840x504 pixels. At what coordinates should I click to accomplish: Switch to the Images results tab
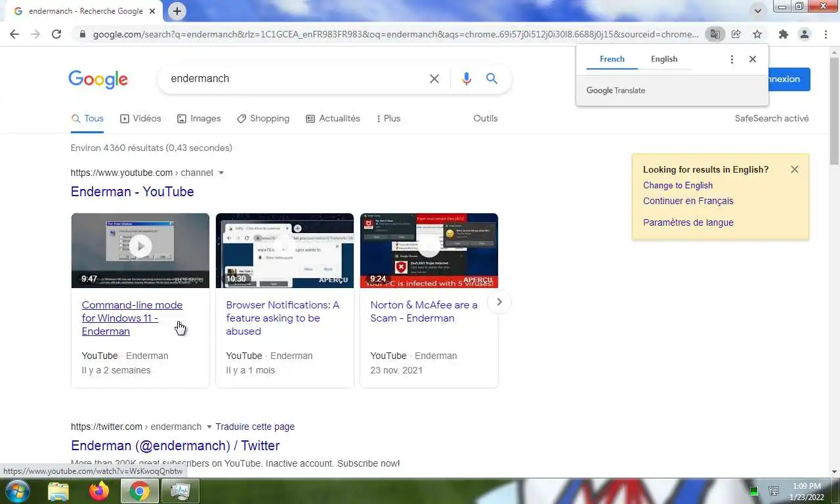point(199,119)
